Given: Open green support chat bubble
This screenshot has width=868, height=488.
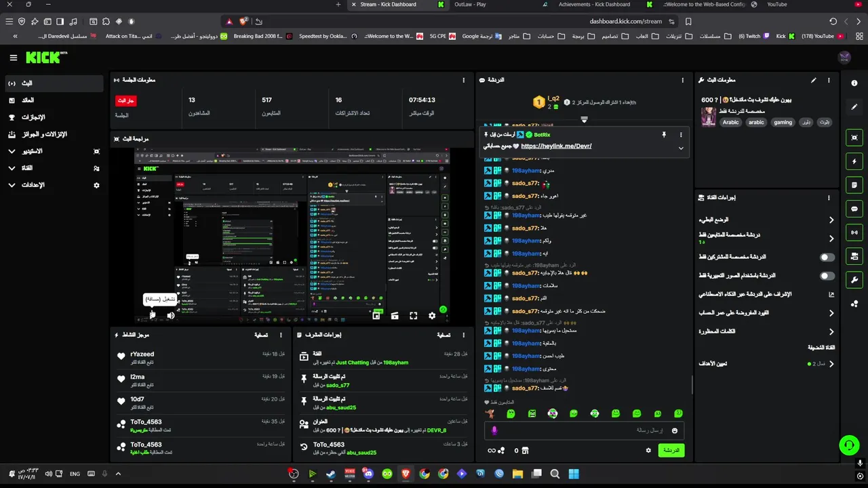Looking at the screenshot, I should [849, 445].
